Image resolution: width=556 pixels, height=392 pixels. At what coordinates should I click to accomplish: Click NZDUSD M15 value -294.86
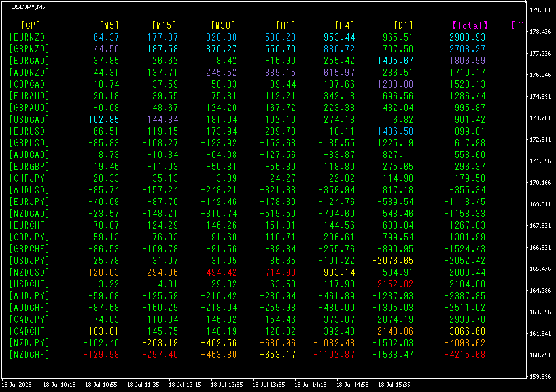(x=160, y=272)
